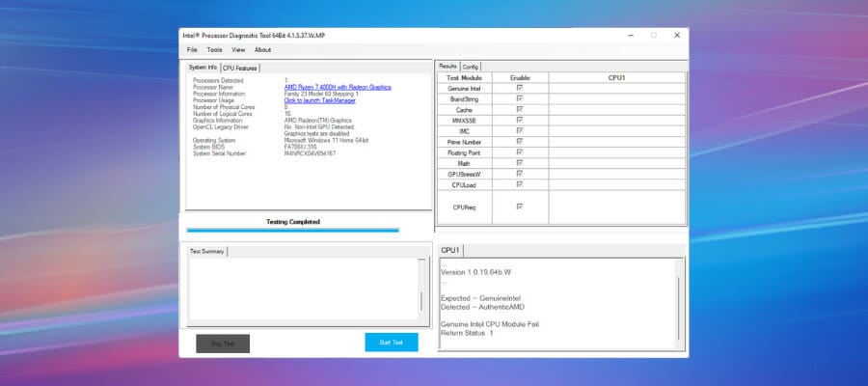Click the CPU1 column header
Image resolution: width=868 pixels, height=386 pixels.
(x=616, y=78)
